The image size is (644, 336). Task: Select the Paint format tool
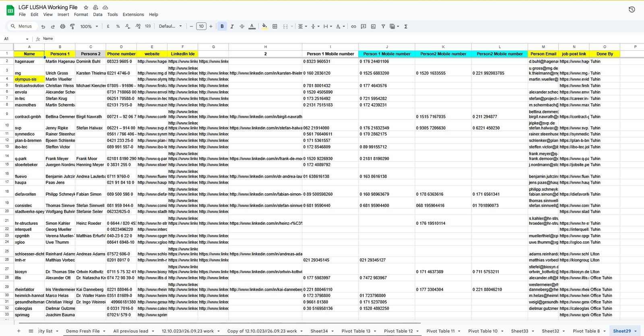click(72, 27)
